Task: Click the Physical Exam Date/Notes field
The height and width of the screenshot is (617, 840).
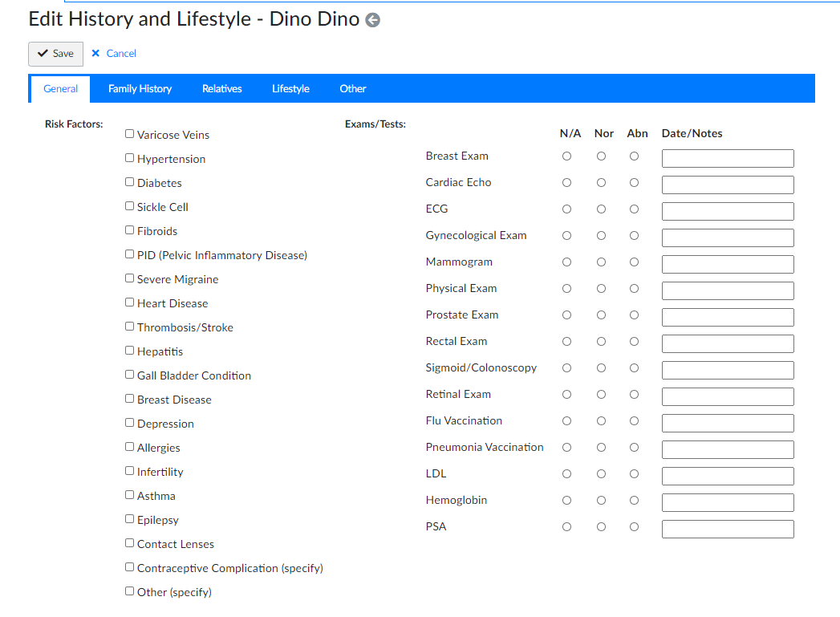Action: pos(727,290)
